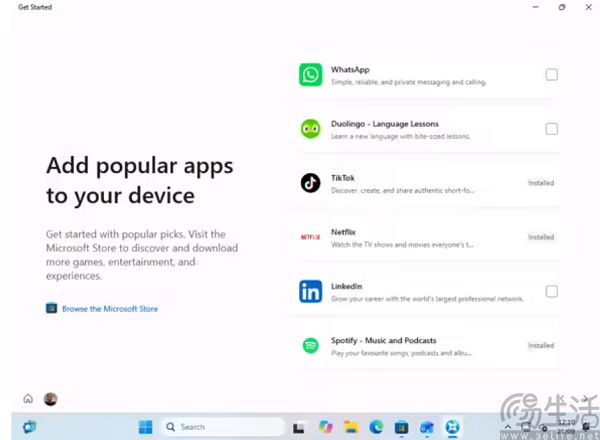Select the Duolingo - Language Lessons title

[x=385, y=124]
